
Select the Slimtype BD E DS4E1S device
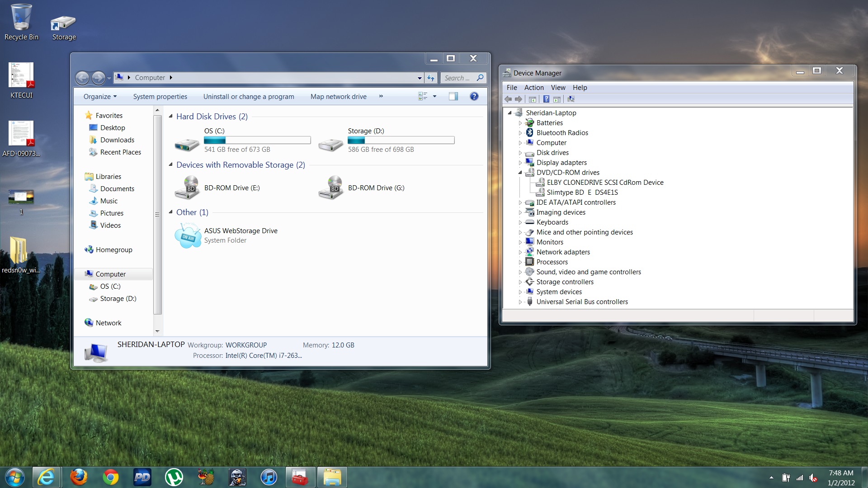(x=582, y=192)
